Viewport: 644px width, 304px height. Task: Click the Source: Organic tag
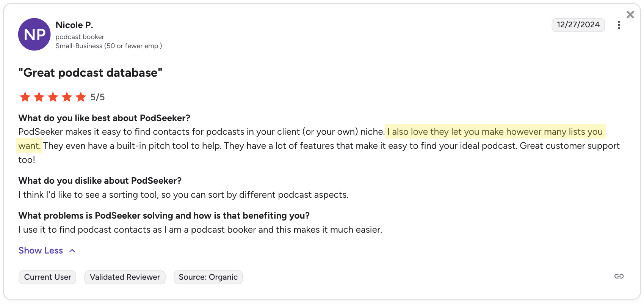click(208, 277)
